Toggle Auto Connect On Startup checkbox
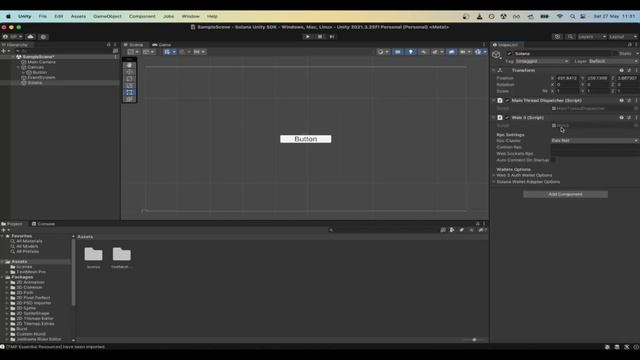This screenshot has height=360, width=640. click(x=553, y=160)
